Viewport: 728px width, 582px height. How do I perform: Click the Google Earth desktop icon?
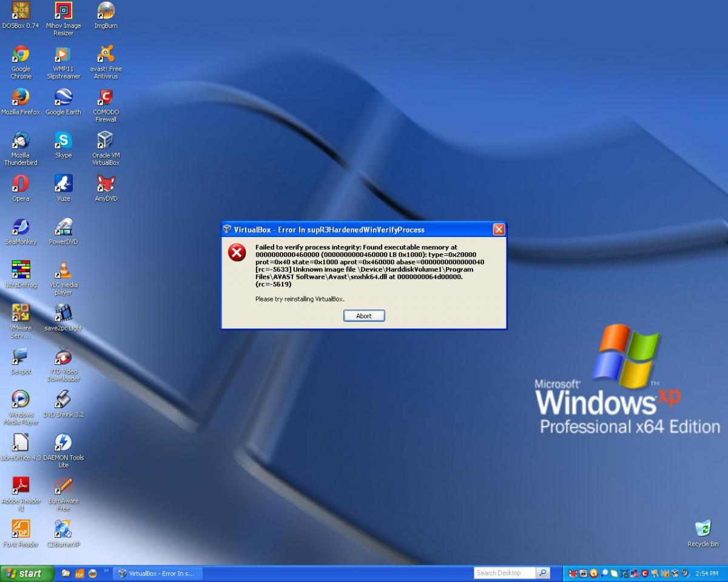point(63,102)
